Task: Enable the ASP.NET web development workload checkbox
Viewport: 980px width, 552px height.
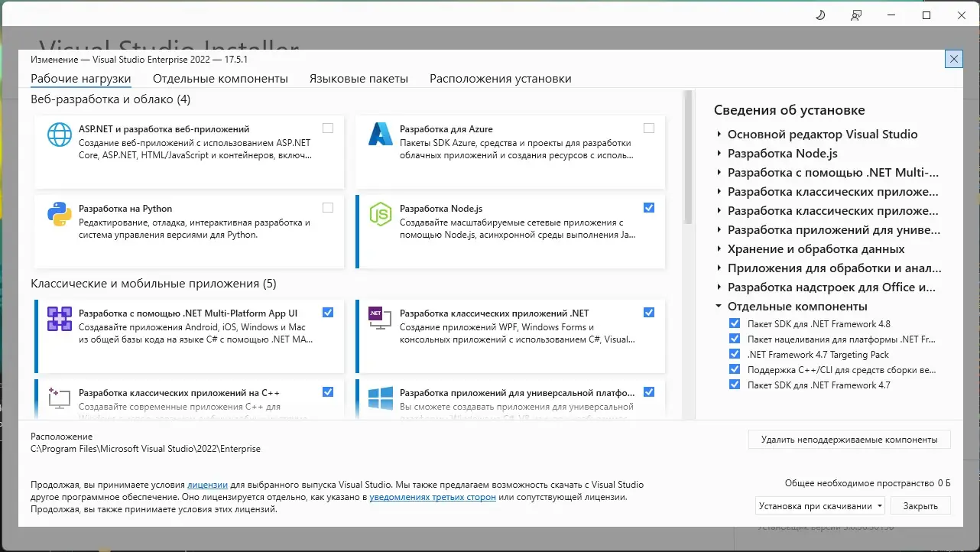Action: point(328,128)
